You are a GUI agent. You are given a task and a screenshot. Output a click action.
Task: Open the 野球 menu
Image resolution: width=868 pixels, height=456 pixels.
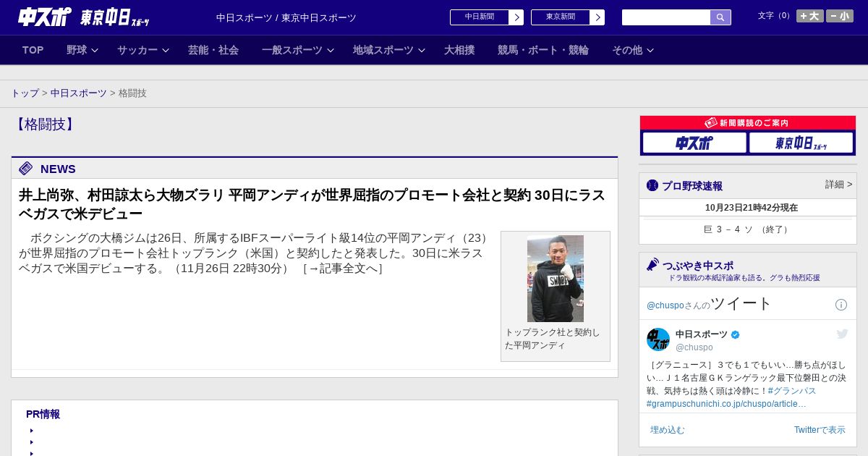click(77, 50)
